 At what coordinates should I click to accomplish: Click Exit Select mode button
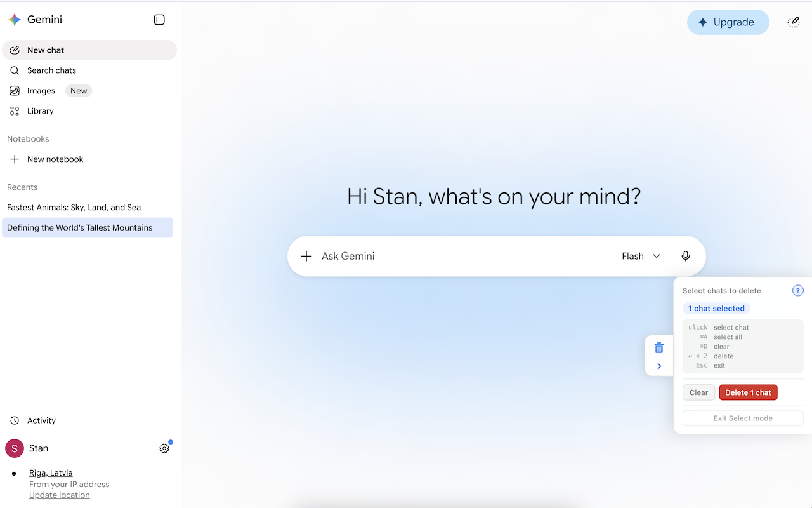coord(743,418)
